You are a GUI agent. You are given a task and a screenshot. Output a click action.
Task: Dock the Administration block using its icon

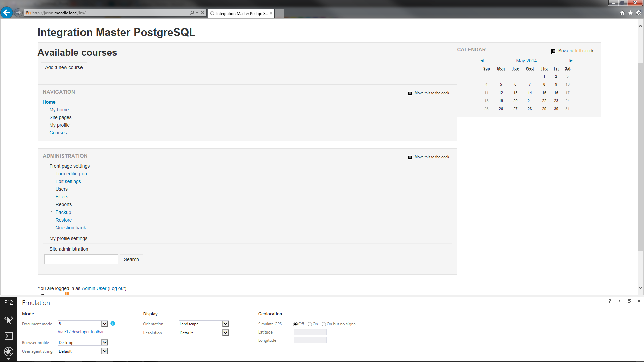pyautogui.click(x=410, y=158)
